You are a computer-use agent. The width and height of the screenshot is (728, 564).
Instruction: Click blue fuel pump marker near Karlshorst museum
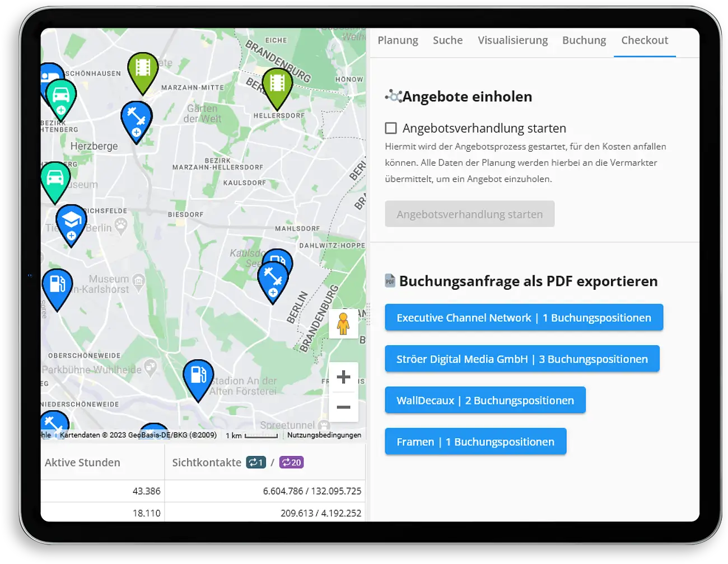tap(57, 288)
